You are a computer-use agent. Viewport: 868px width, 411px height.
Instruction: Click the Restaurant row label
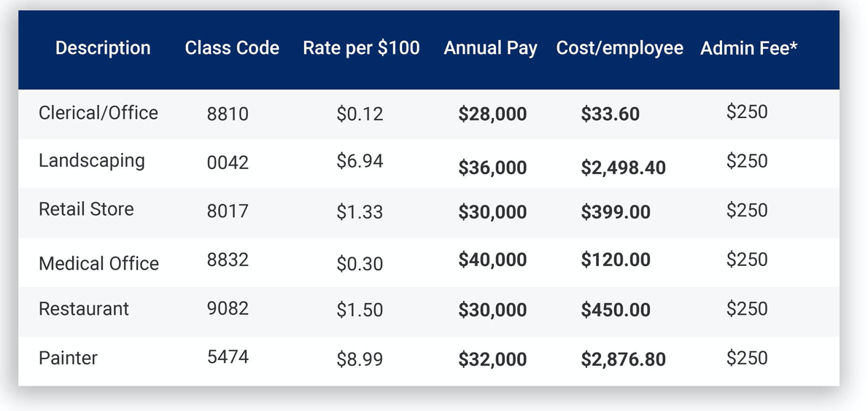tap(84, 309)
